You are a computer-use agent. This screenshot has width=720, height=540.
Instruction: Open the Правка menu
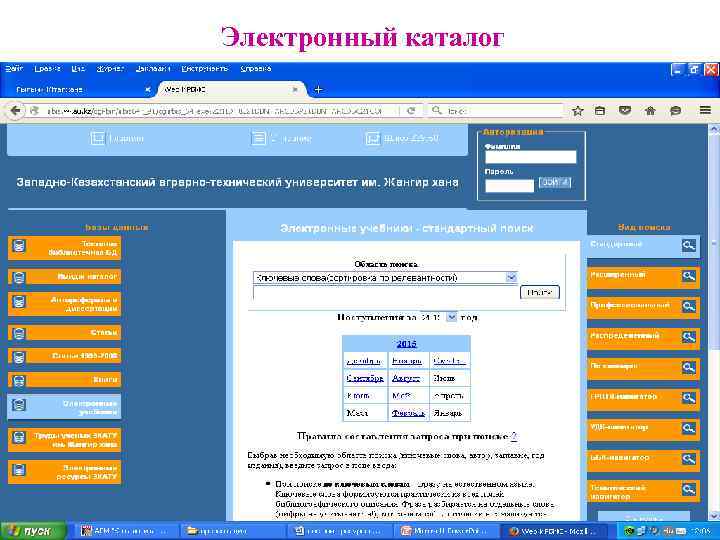point(47,68)
